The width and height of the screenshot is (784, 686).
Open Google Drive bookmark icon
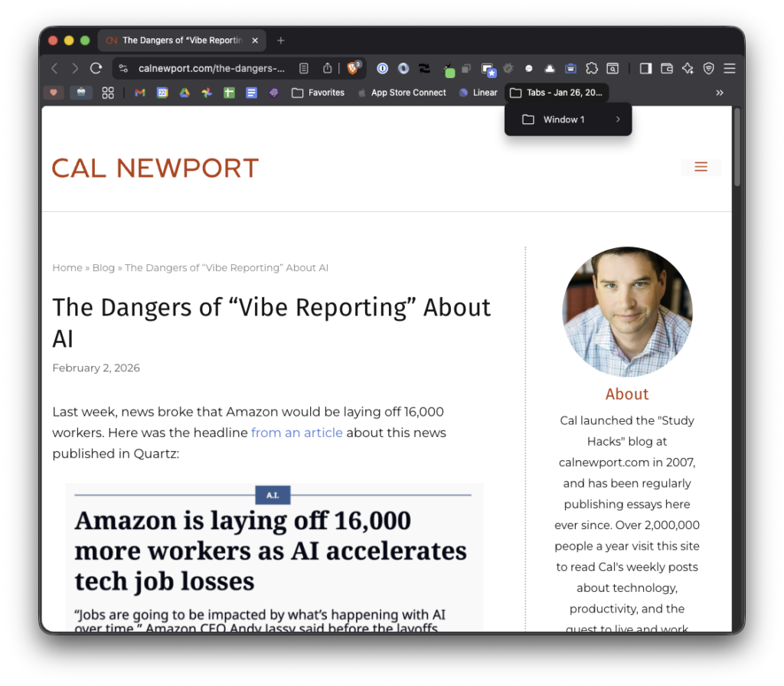coord(185,93)
